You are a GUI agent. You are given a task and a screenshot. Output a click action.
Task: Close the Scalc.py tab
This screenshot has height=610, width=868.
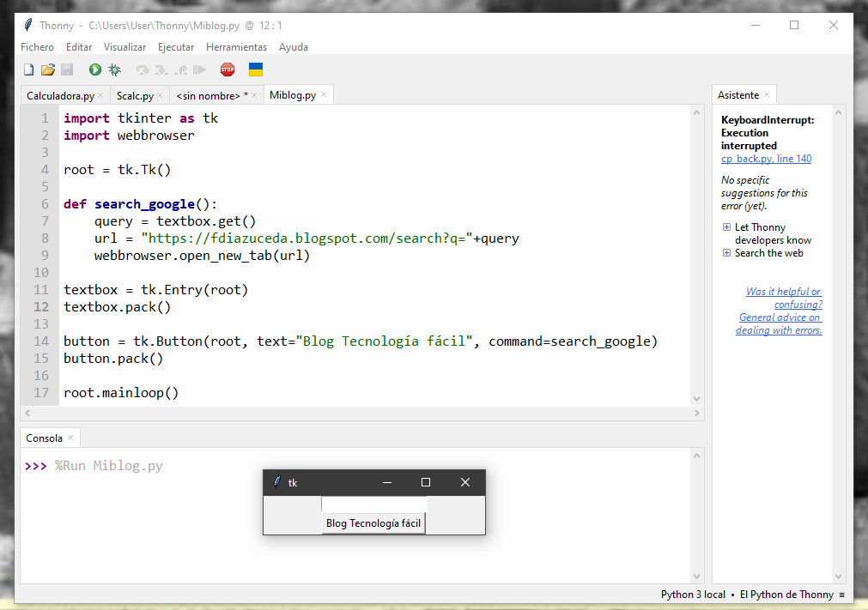coord(160,96)
